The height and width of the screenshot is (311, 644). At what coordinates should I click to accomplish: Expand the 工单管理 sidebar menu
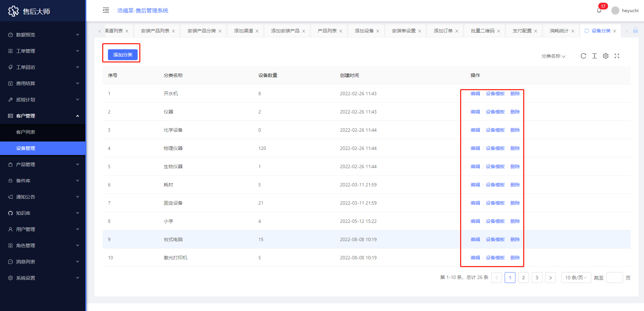click(43, 51)
